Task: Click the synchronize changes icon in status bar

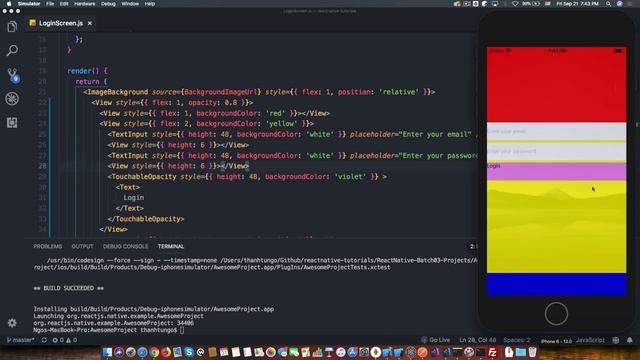Action: [x=44, y=340]
